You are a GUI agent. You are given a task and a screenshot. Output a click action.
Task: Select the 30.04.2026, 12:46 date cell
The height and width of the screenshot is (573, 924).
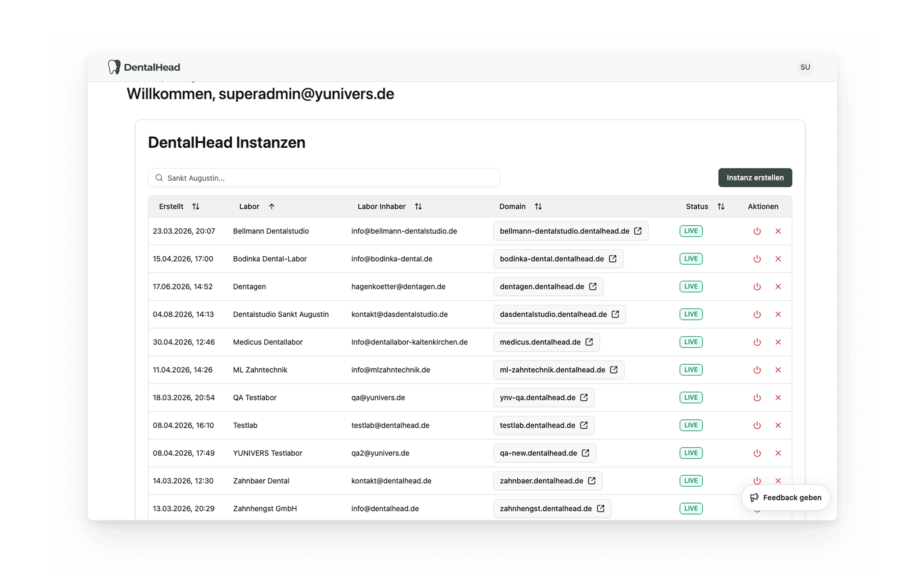click(183, 342)
